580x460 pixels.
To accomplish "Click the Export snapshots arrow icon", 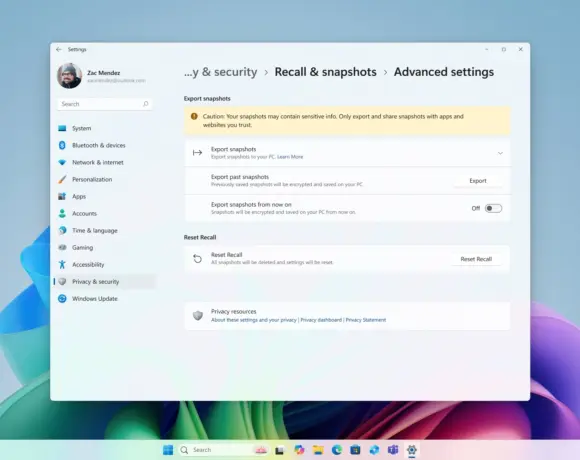I will click(x=198, y=153).
